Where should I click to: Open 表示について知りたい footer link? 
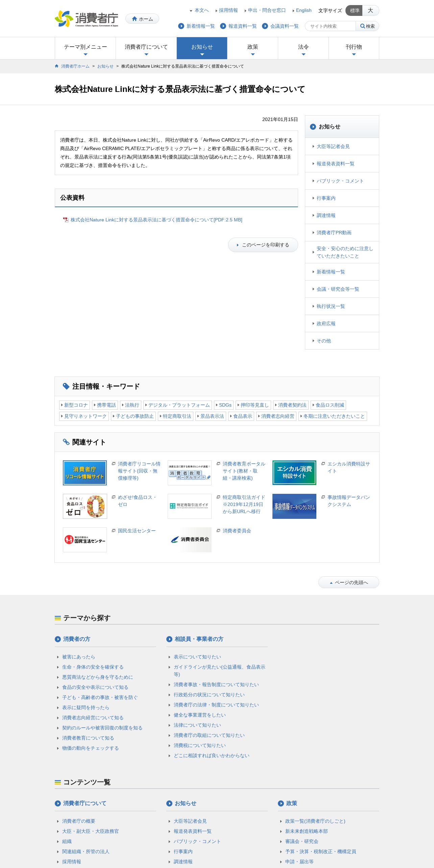(197, 657)
